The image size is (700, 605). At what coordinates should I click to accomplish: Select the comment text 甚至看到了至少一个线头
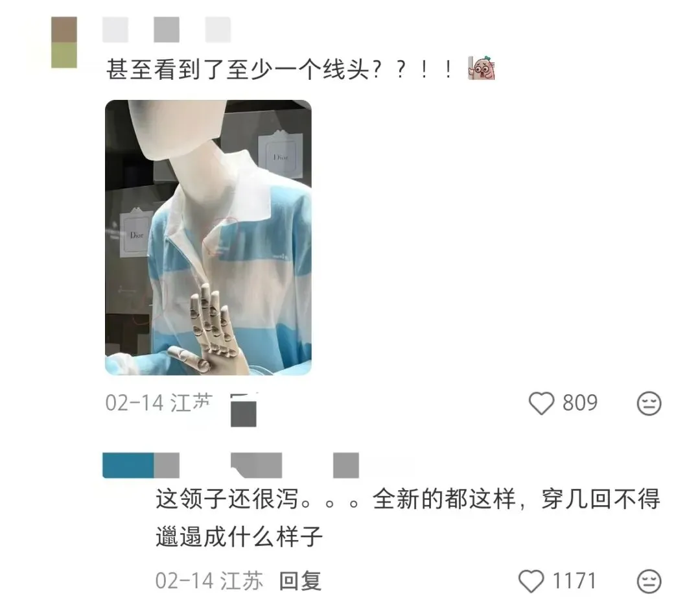click(239, 69)
